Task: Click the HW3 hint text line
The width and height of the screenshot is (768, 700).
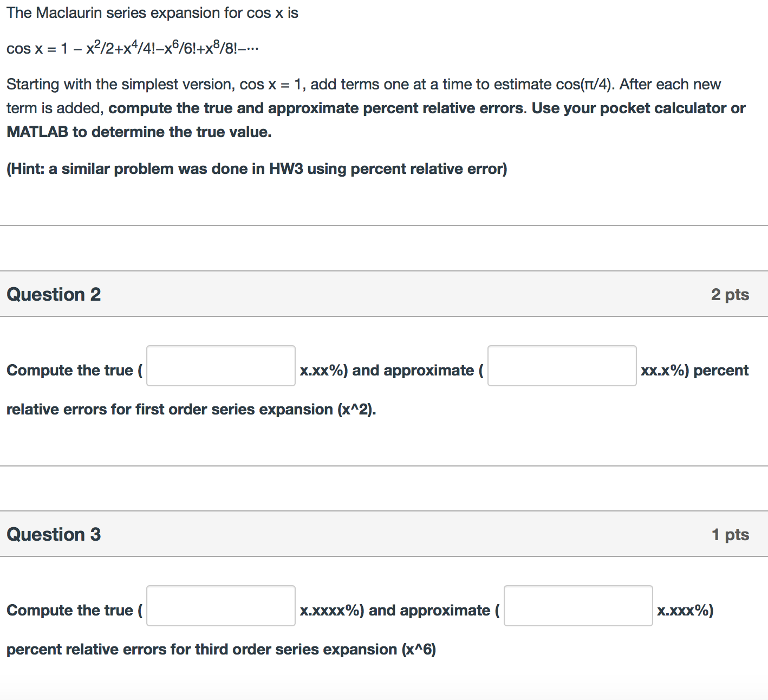Action: click(x=257, y=169)
